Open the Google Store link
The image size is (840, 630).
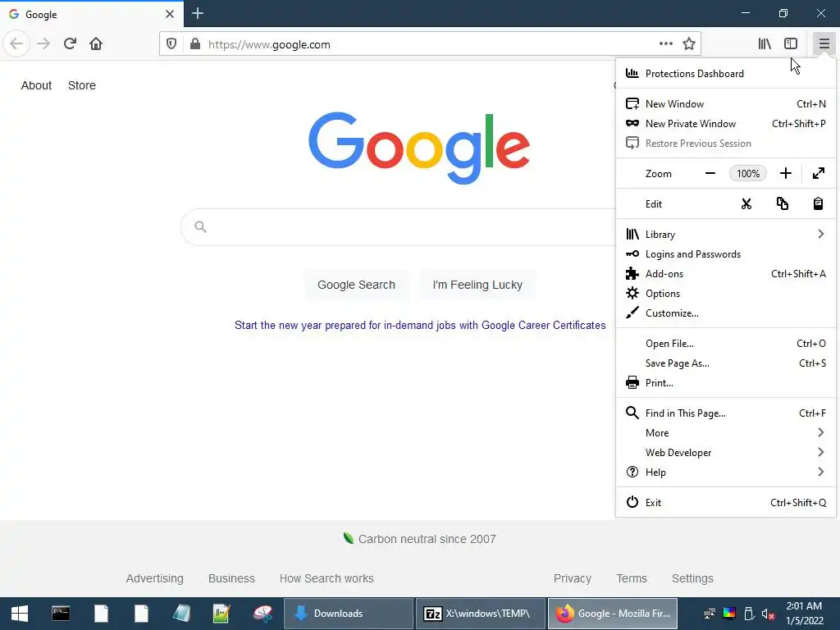pyautogui.click(x=82, y=85)
